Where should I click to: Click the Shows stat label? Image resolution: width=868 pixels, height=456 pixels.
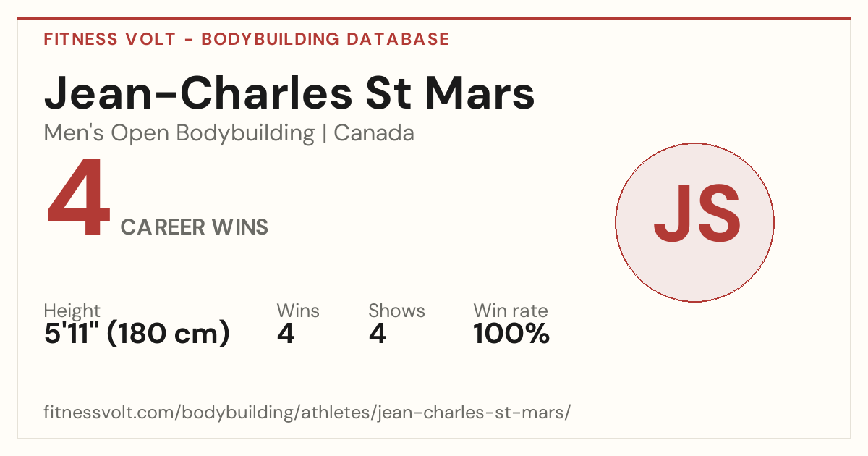[396, 311]
